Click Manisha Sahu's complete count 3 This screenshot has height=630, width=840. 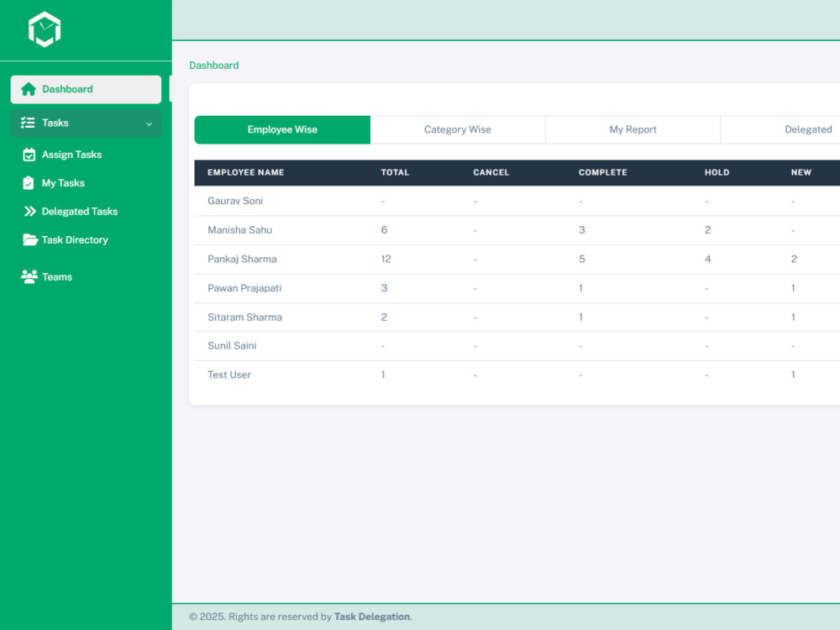pos(582,230)
